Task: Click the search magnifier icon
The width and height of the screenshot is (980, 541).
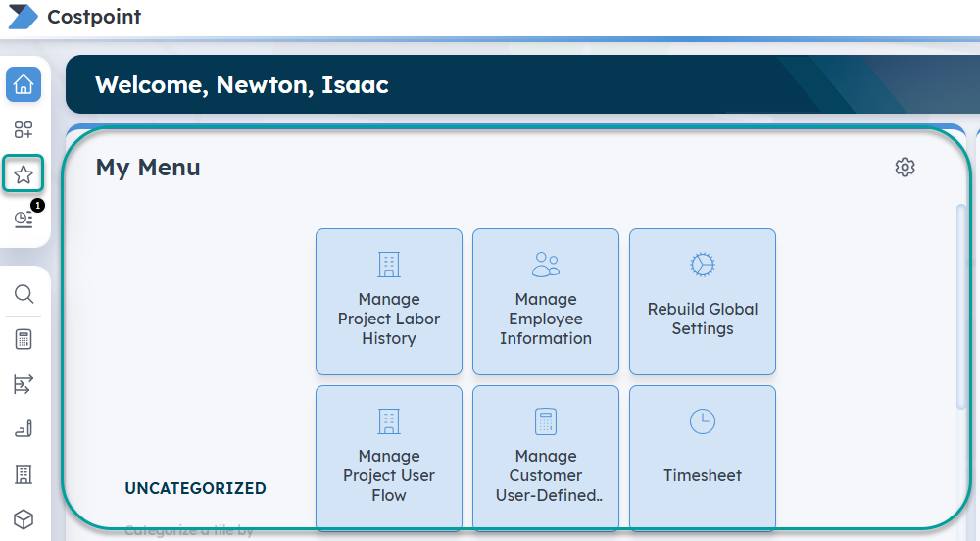Action: 24,294
